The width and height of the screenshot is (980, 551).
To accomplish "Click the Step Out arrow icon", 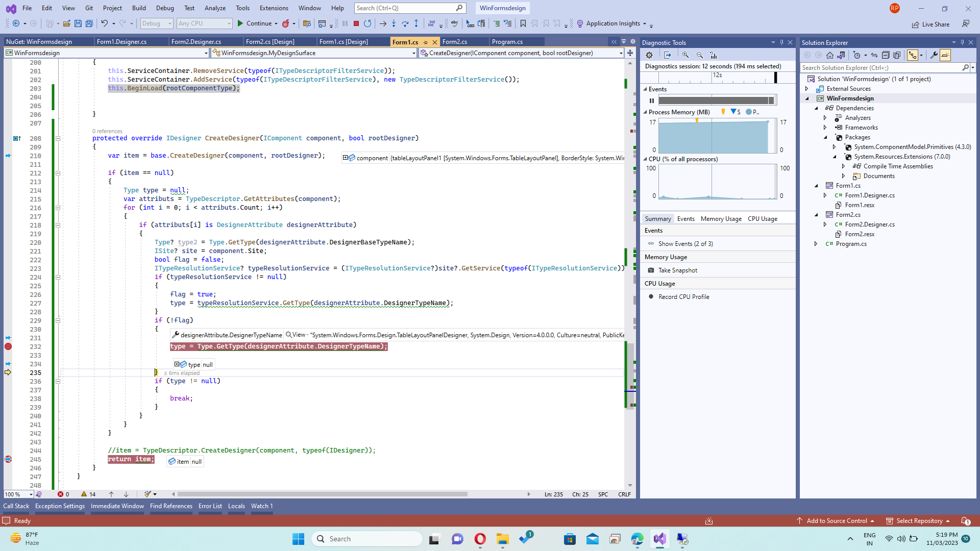I will point(416,23).
